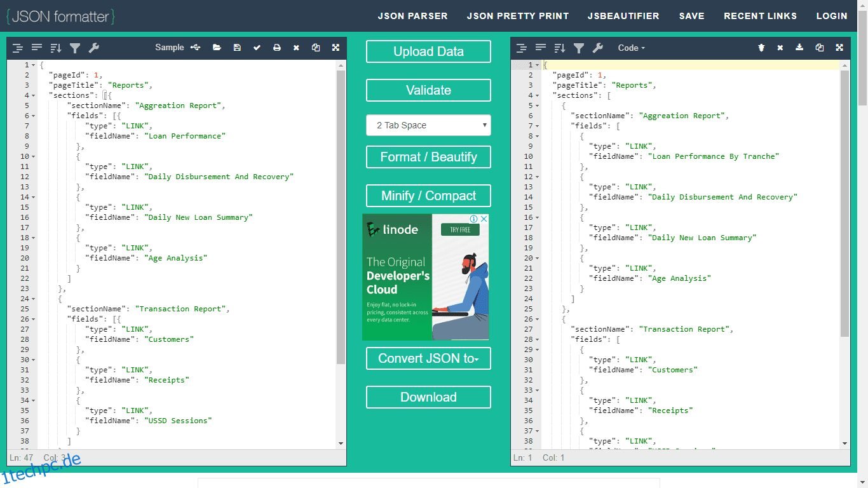The width and height of the screenshot is (868, 488).
Task: Click the save icon in the left editor toolbar
Action: click(236, 47)
